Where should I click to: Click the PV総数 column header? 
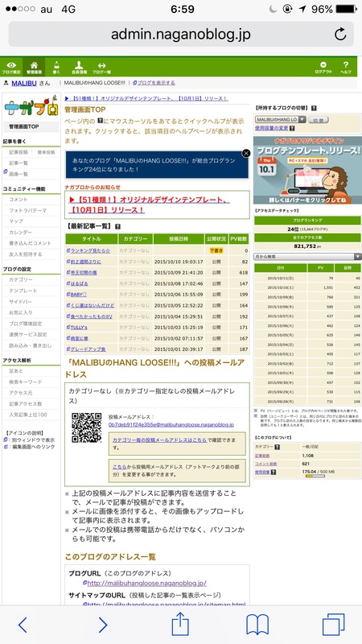coord(239,239)
